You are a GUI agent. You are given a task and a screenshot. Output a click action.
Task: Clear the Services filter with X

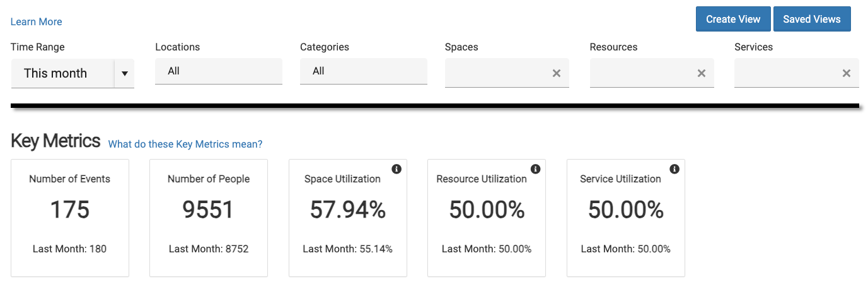[x=847, y=73]
